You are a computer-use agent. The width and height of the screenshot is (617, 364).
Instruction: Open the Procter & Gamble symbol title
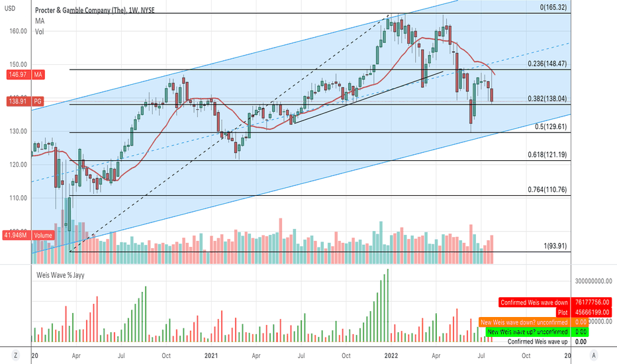95,11
